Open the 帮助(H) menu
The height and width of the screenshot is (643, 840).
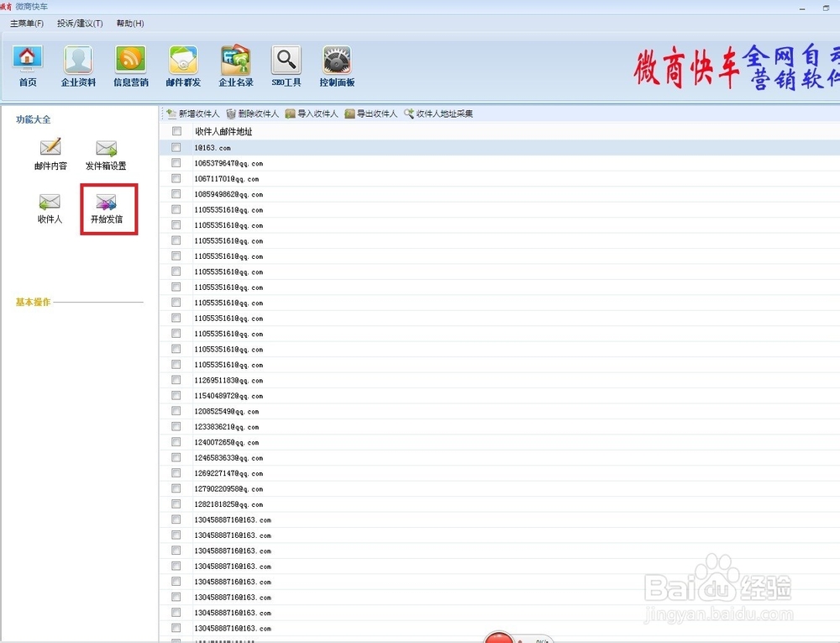coord(130,24)
